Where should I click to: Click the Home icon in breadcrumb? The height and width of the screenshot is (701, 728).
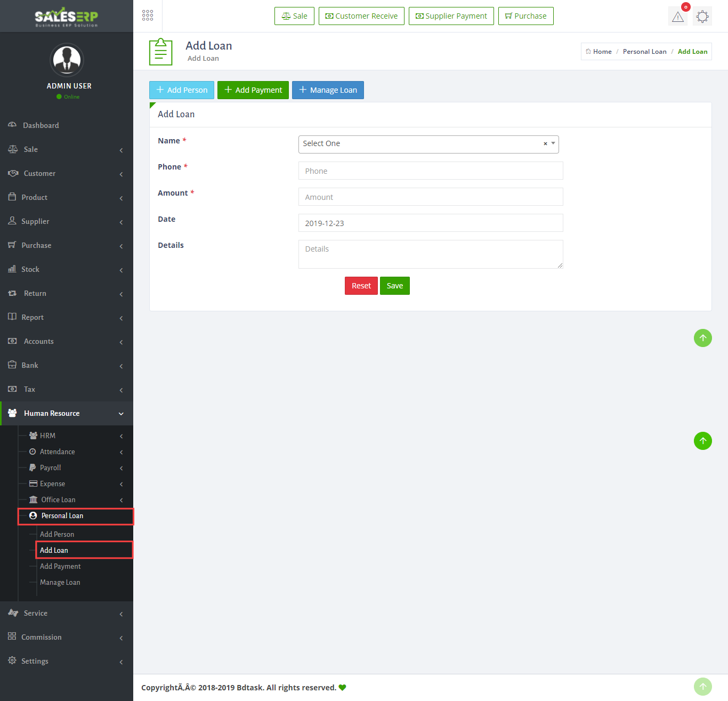coord(588,52)
